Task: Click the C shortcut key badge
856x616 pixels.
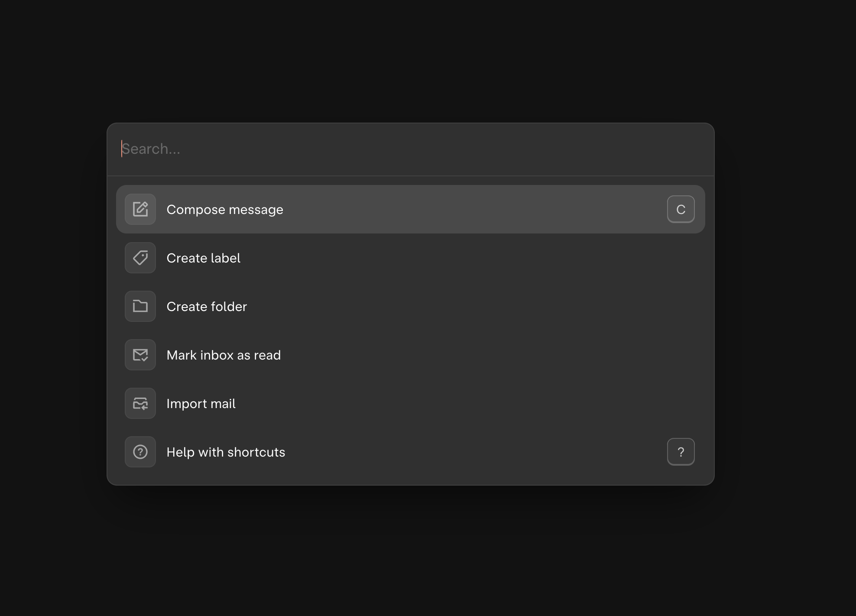Action: (681, 209)
